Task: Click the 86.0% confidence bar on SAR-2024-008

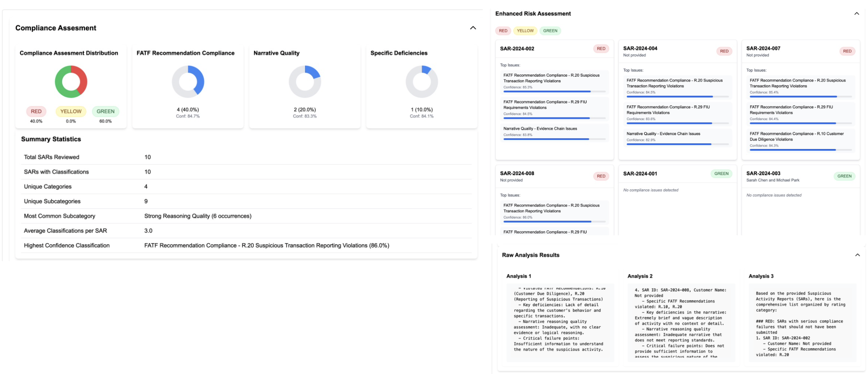Action: (x=547, y=222)
